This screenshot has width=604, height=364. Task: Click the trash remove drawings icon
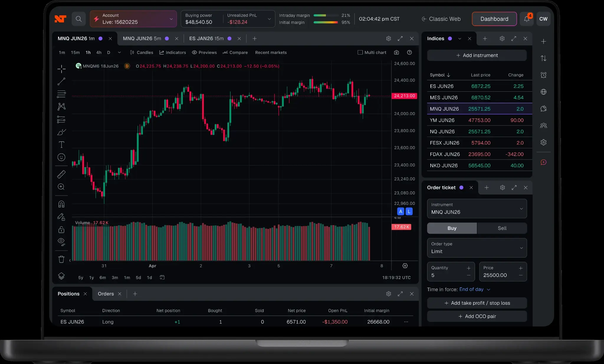[x=61, y=259]
